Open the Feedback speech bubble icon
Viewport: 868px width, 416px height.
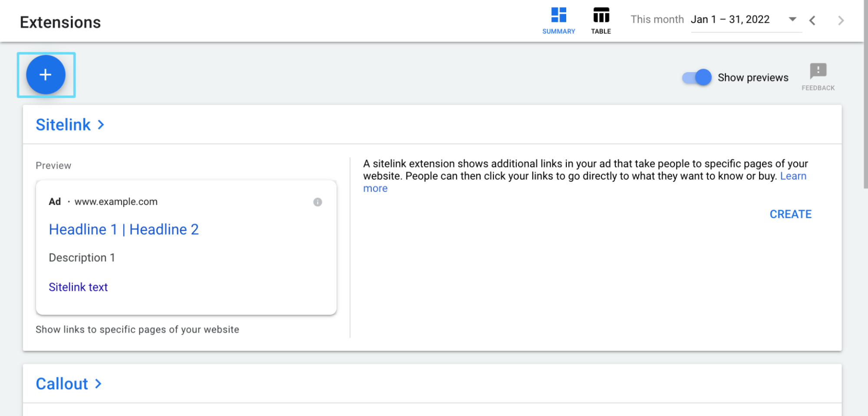click(818, 70)
